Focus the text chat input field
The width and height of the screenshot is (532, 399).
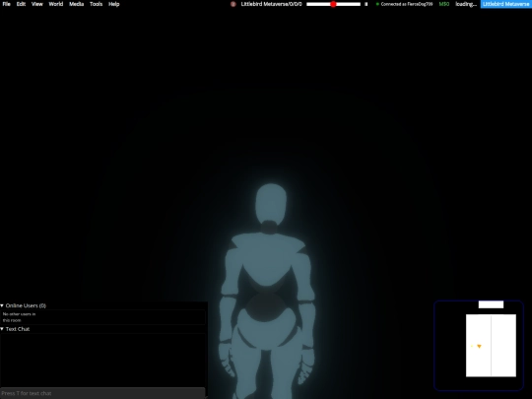(102, 393)
